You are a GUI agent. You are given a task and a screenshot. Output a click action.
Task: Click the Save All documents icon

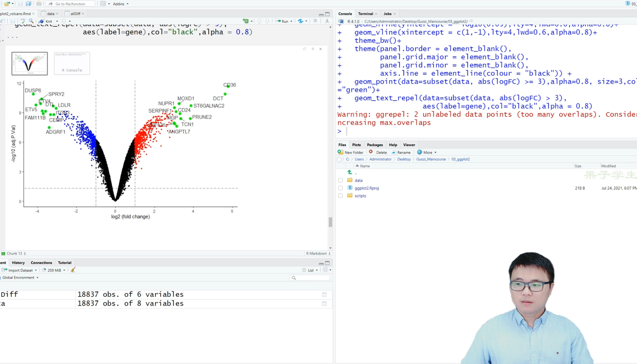click(28, 4)
